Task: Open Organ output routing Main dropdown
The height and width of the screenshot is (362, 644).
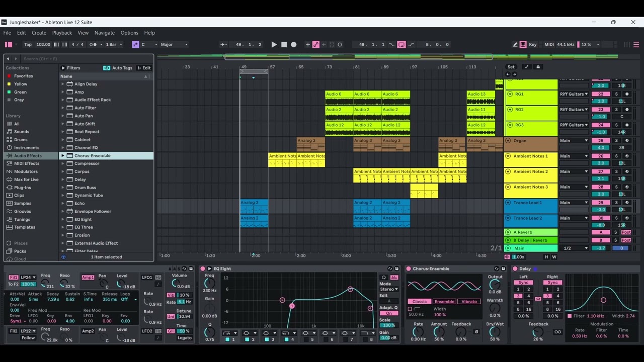Action: pyautogui.click(x=574, y=141)
